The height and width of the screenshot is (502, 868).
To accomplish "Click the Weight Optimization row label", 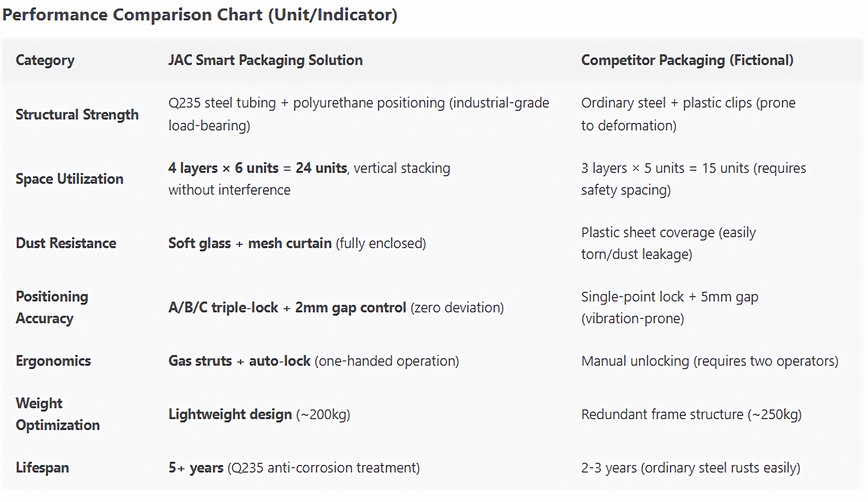I will (x=58, y=414).
